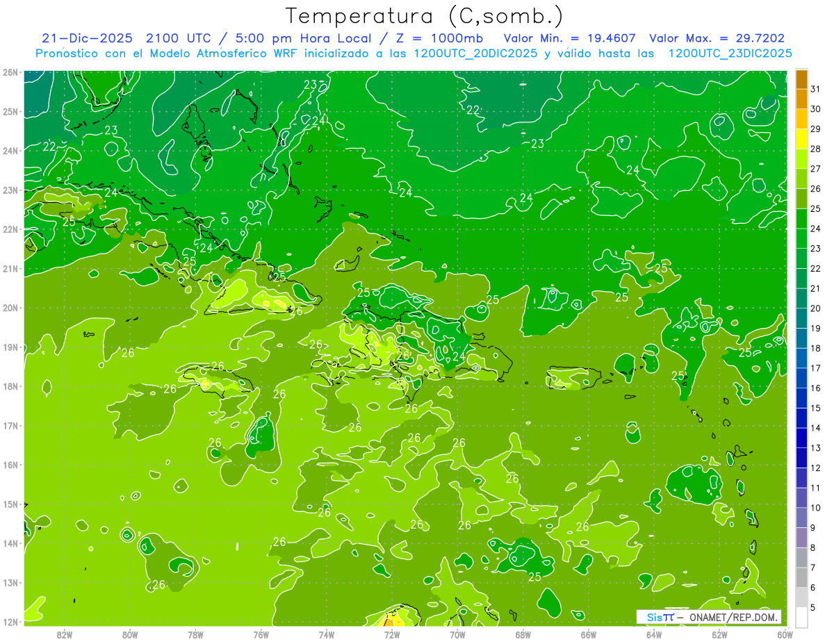Click valid-until time "1200UTC_23DIC2025"
Viewport: 834px width, 644px height.
point(730,53)
